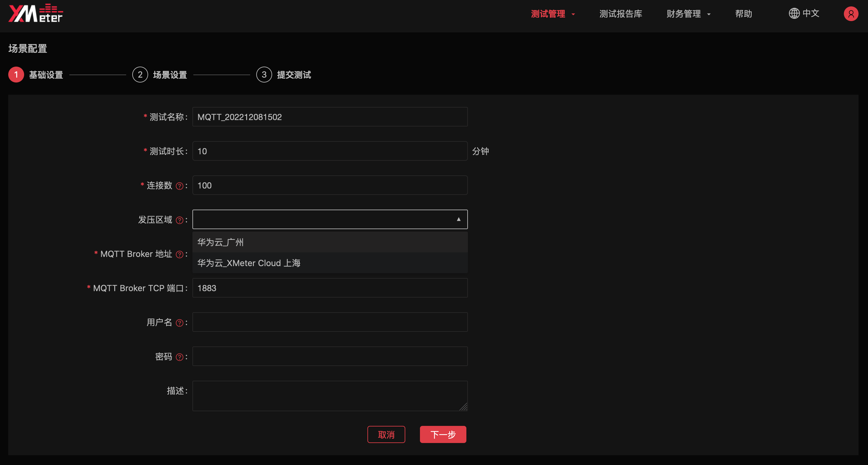Click help icon next to 用户名
The image size is (868, 465).
coord(180,323)
